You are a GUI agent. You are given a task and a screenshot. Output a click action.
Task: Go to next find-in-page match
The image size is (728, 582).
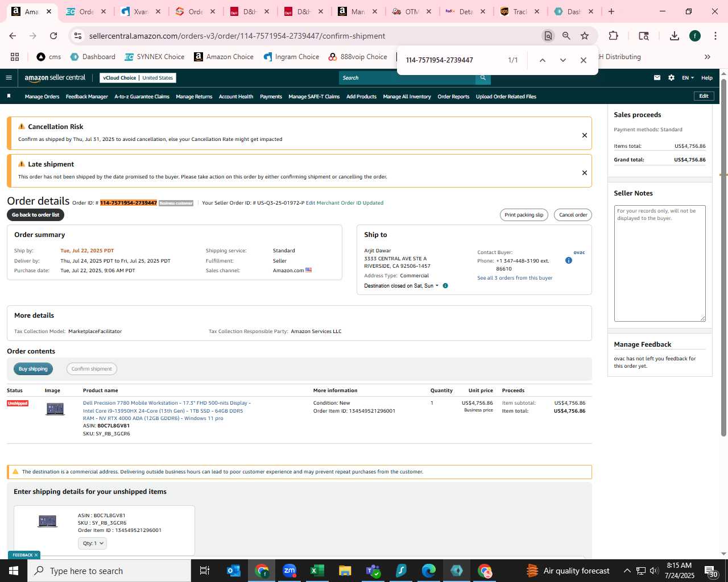pos(563,60)
